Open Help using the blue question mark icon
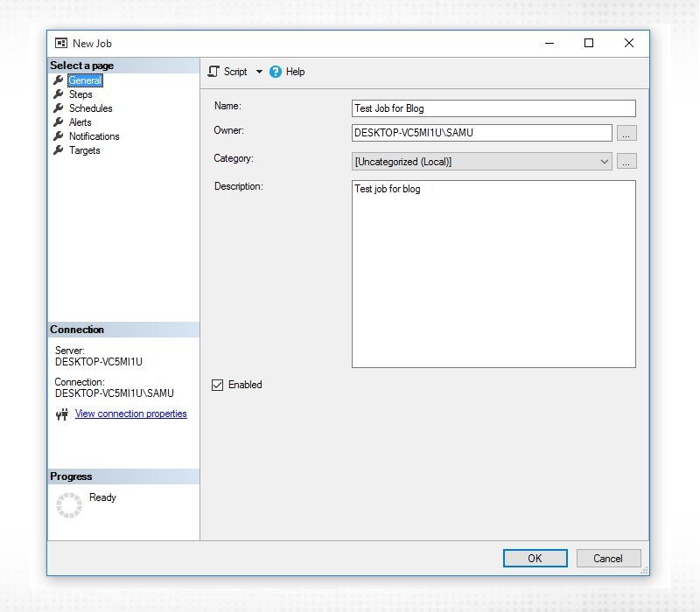700x612 pixels. (278, 72)
